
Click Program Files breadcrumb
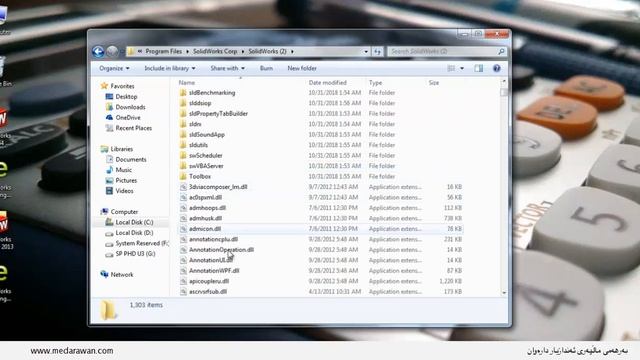tap(163, 51)
